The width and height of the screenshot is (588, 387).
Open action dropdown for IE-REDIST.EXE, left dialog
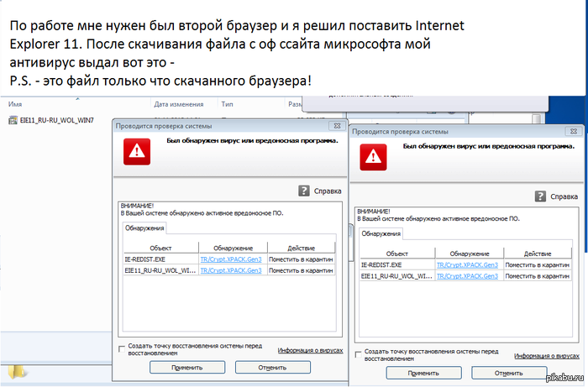301,259
